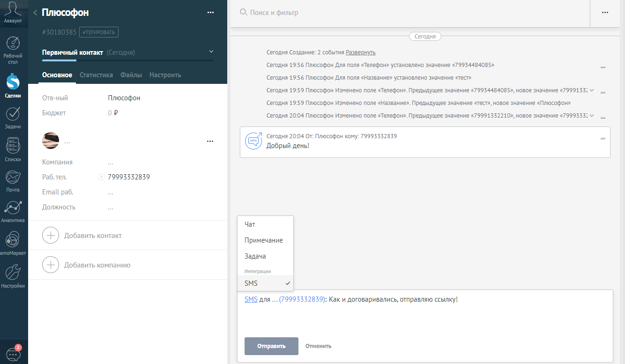Open contact three-dot menu beside avatar

point(210,141)
